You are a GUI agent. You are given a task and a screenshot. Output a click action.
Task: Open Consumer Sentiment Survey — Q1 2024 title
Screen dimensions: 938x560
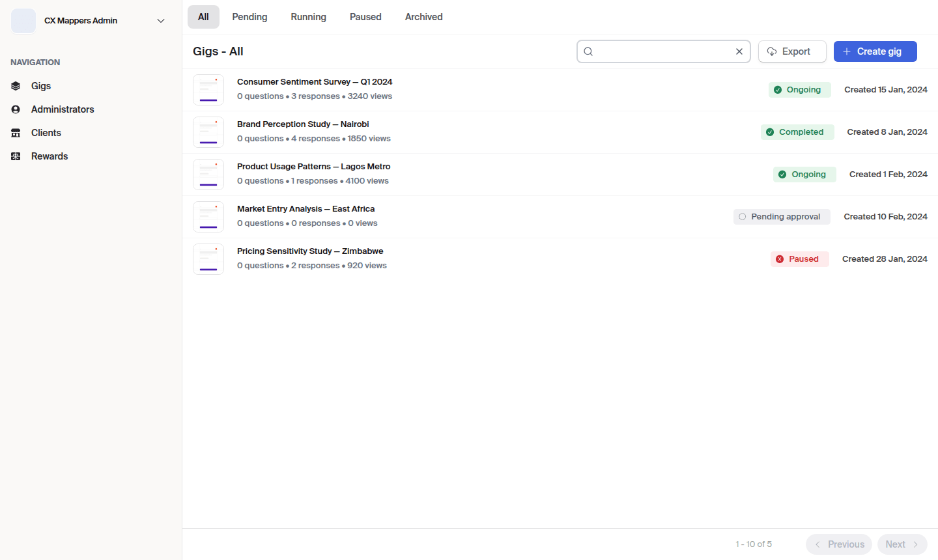(x=315, y=82)
